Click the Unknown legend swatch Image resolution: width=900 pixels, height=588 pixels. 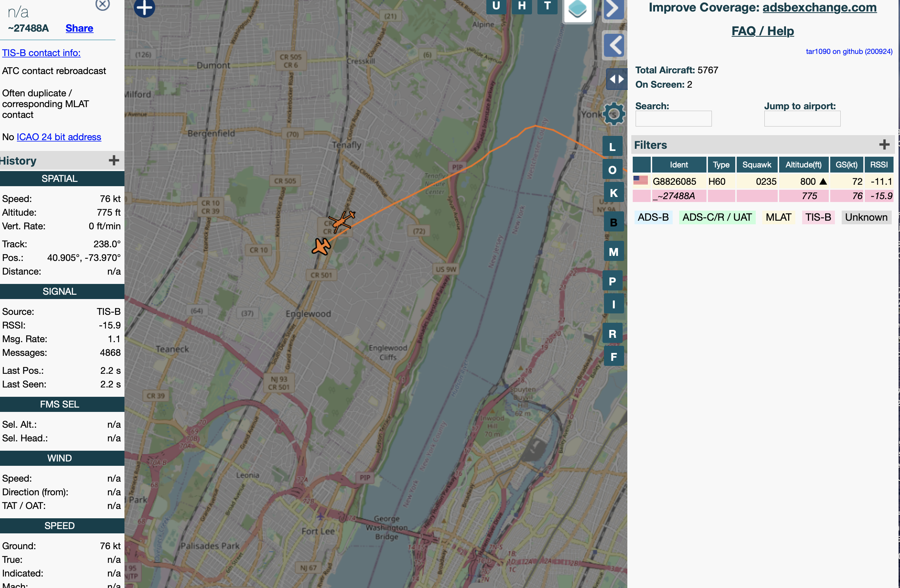866,217
